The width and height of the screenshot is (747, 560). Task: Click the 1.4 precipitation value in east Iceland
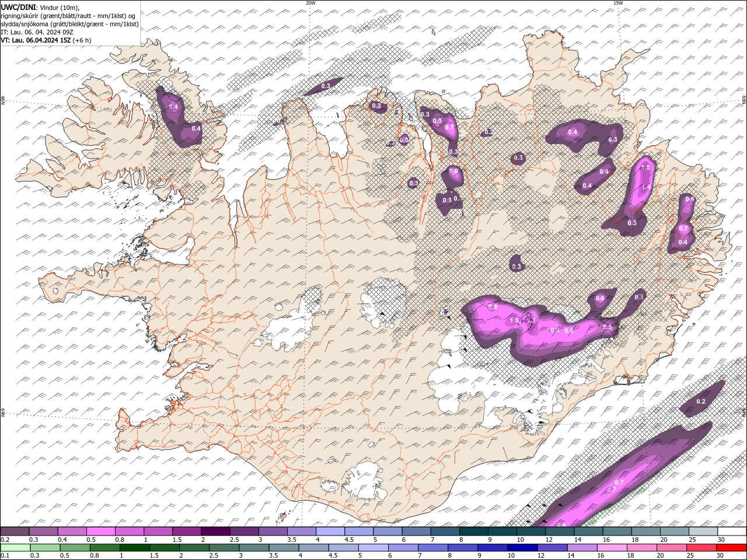tap(645, 187)
